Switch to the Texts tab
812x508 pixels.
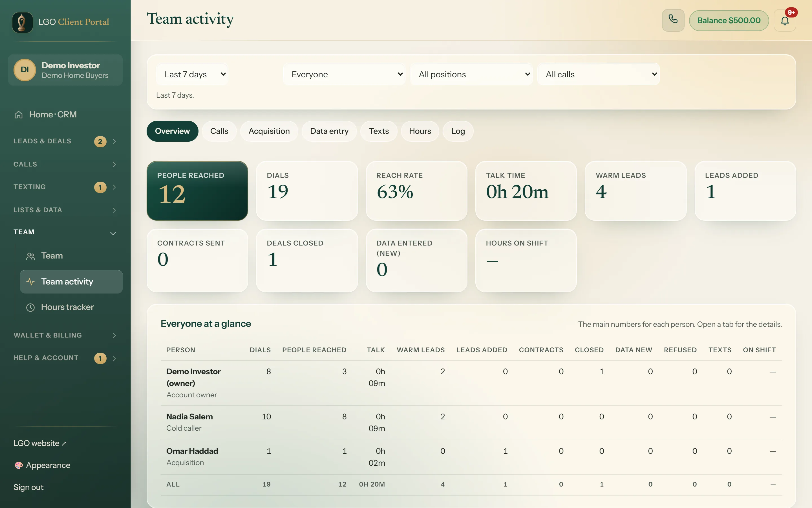point(379,131)
